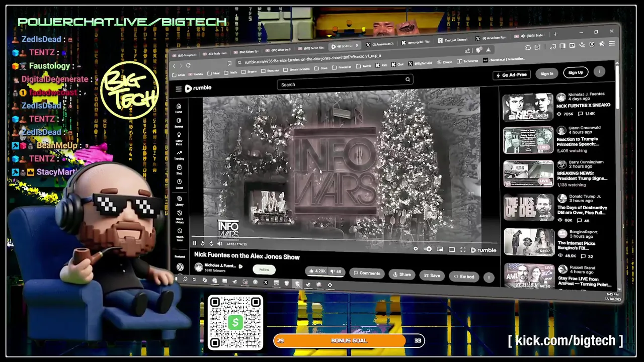
Task: Reload the page in browser
Action: pyautogui.click(x=188, y=65)
